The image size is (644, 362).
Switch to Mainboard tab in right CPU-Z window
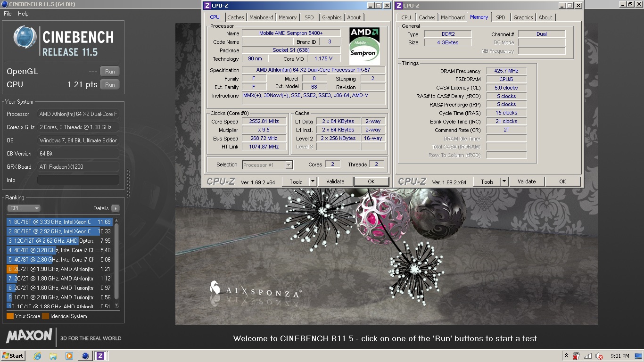[453, 17]
